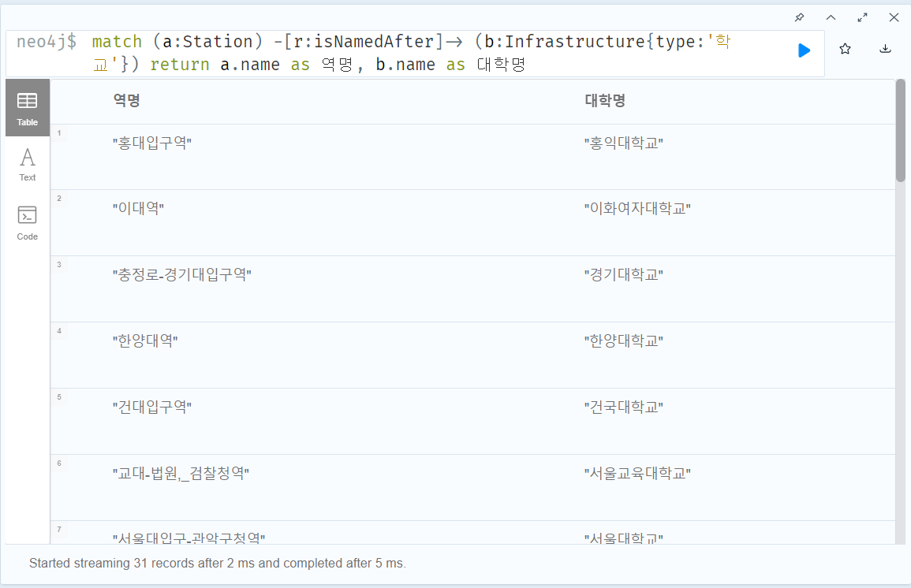Viewport: 911px width, 588px height.
Task: Download the query results
Action: [x=885, y=48]
